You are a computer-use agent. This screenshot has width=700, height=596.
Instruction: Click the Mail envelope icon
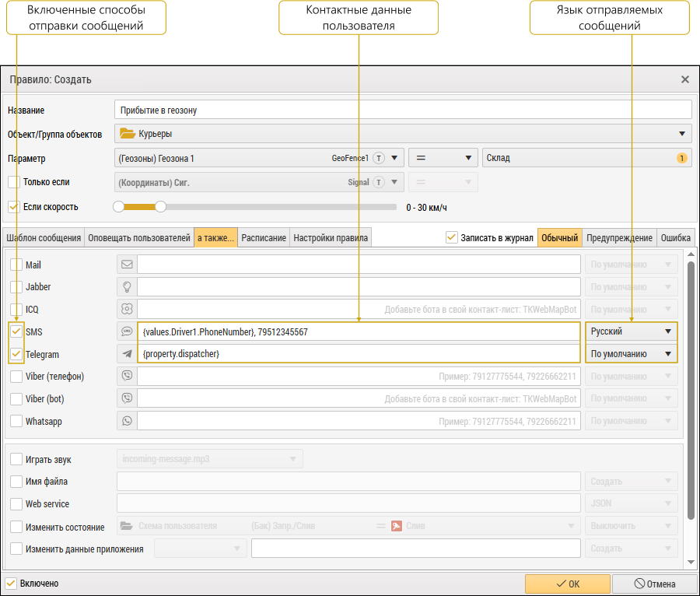pyautogui.click(x=127, y=265)
